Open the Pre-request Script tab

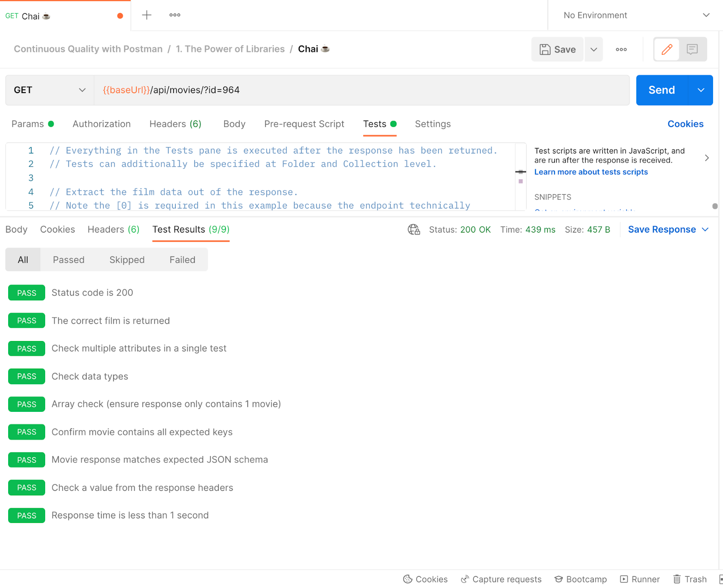point(304,124)
